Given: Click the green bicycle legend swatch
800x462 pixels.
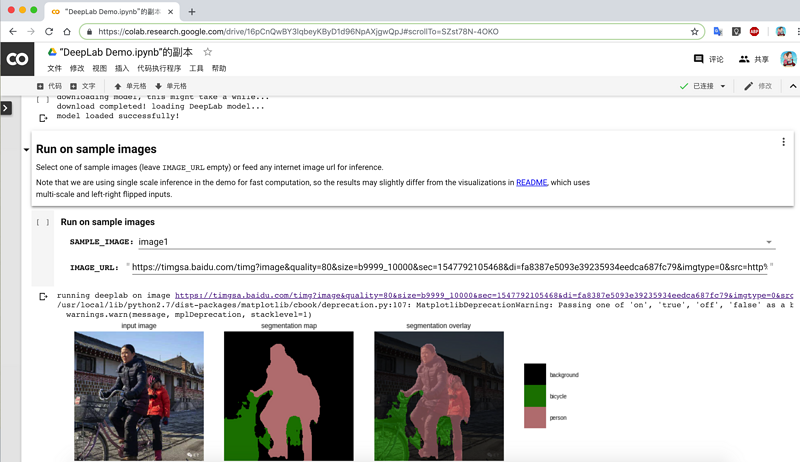Looking at the screenshot, I should click(x=535, y=396).
